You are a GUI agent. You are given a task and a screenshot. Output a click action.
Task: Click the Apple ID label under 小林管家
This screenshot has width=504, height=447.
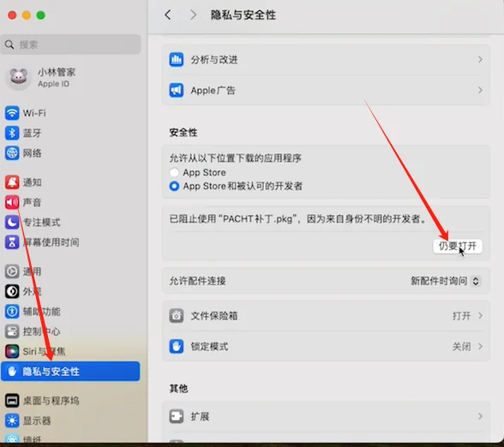(53, 84)
